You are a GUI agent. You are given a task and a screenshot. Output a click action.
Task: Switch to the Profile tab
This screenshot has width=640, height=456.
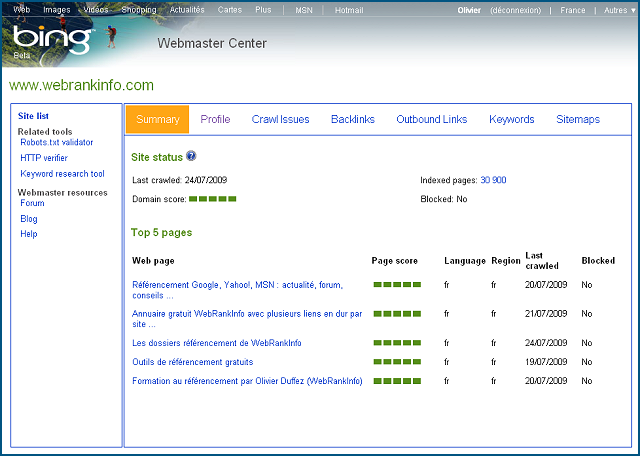pyautogui.click(x=215, y=119)
